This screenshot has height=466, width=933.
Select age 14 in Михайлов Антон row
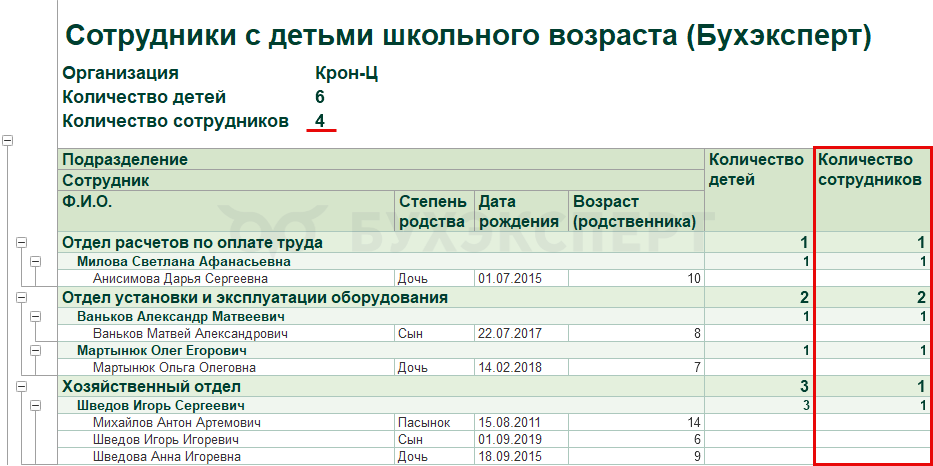(x=636, y=423)
